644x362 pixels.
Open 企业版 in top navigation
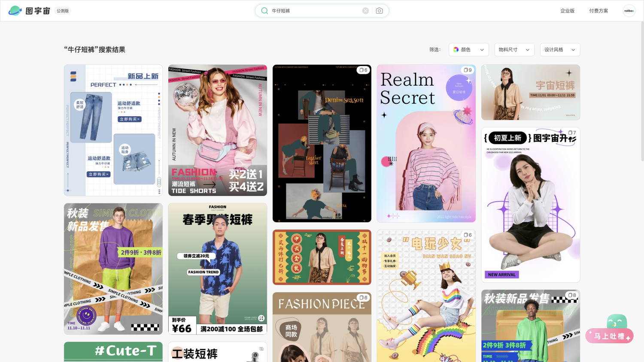(567, 11)
